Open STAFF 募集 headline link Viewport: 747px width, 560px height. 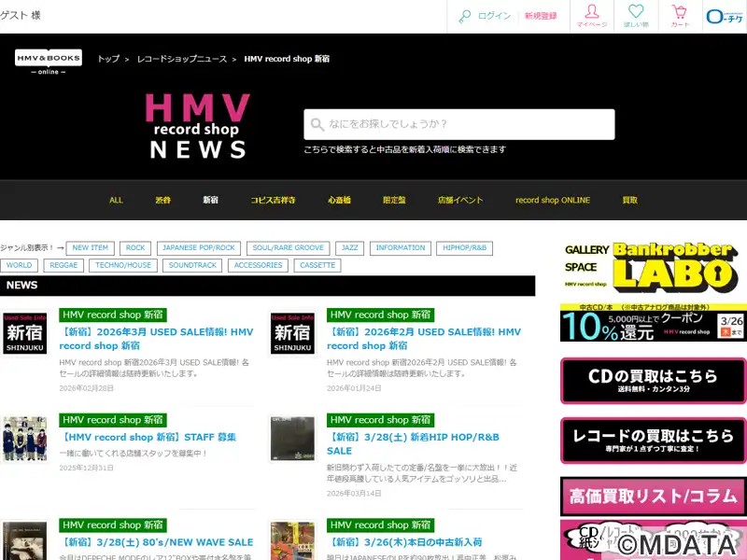(x=148, y=437)
